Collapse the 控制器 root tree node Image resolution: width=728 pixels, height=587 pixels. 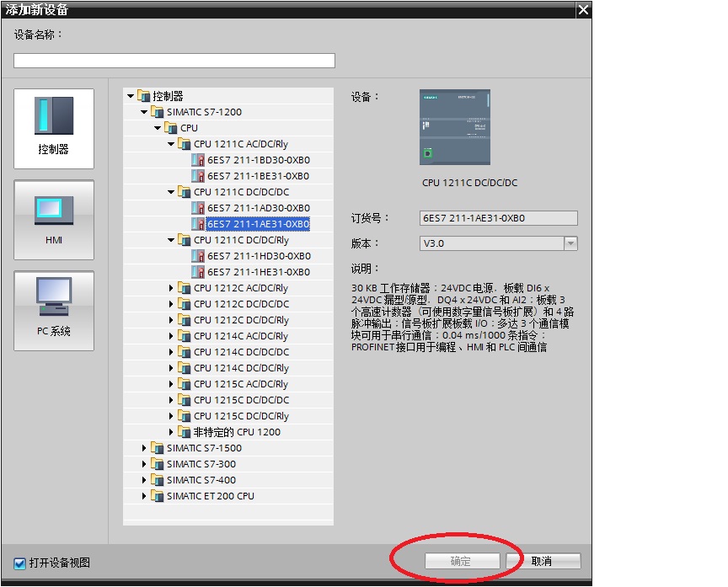click(131, 96)
